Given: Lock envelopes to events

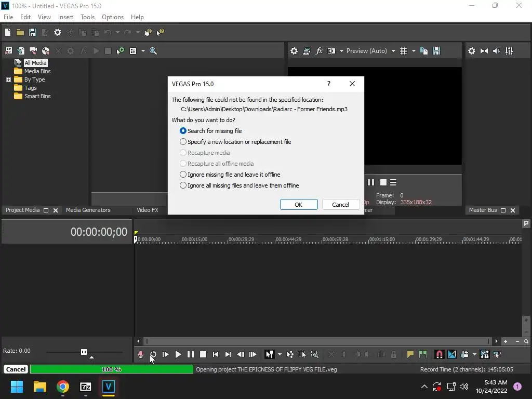Looking at the screenshot, I should (485, 354).
